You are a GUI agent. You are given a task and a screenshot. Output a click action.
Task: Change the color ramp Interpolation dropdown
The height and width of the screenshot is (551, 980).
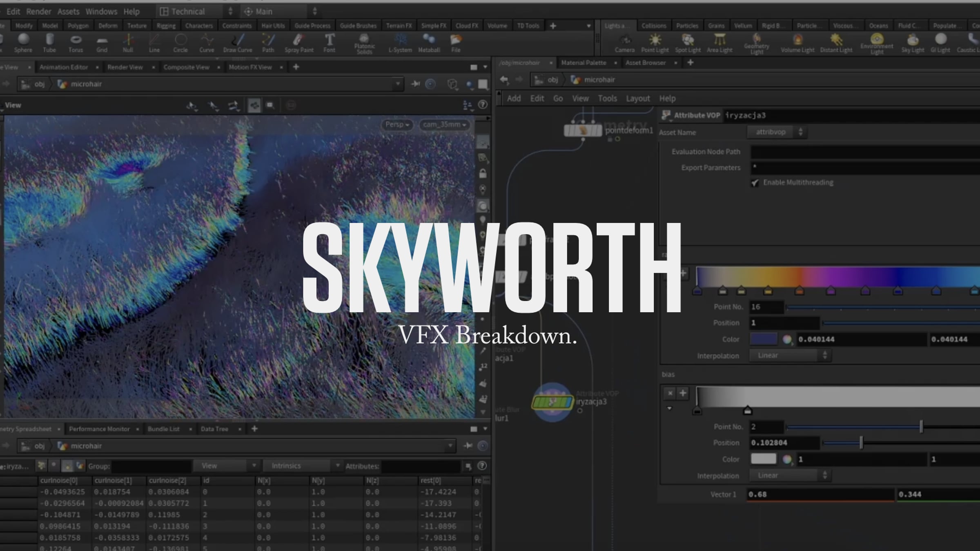pos(791,355)
